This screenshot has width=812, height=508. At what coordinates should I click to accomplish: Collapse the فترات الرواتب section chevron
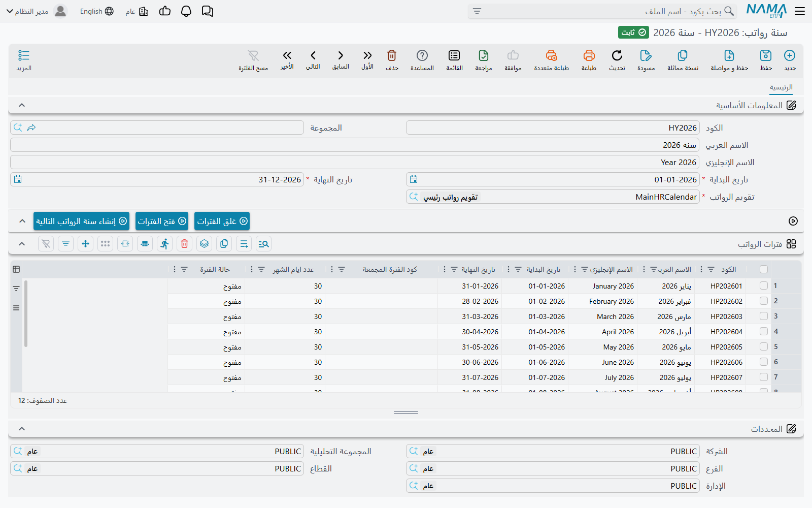(22, 244)
